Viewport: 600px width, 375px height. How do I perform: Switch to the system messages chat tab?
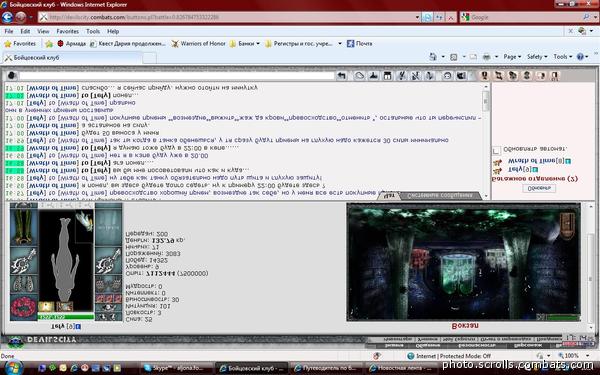[439, 196]
